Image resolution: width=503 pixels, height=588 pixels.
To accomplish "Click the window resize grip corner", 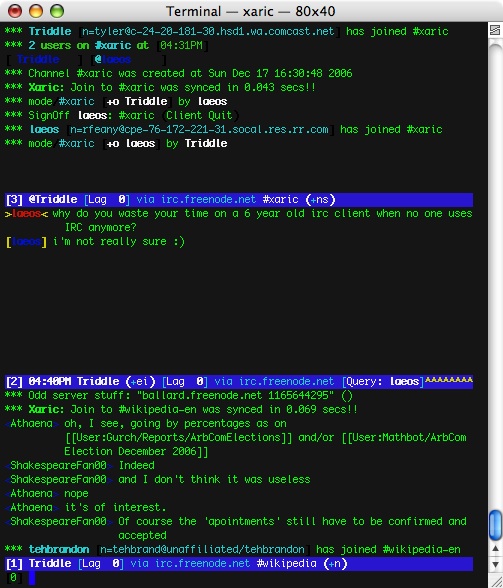I will (x=495, y=581).
